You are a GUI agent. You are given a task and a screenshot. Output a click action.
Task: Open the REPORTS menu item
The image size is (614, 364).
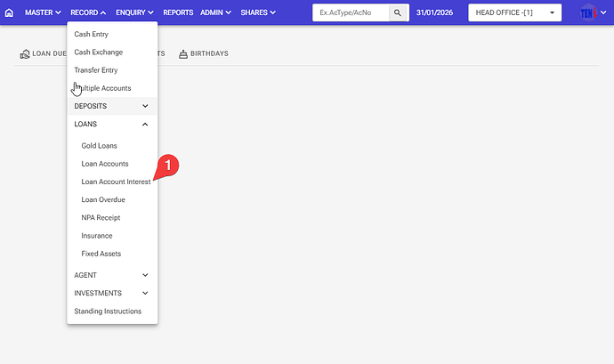coord(178,13)
